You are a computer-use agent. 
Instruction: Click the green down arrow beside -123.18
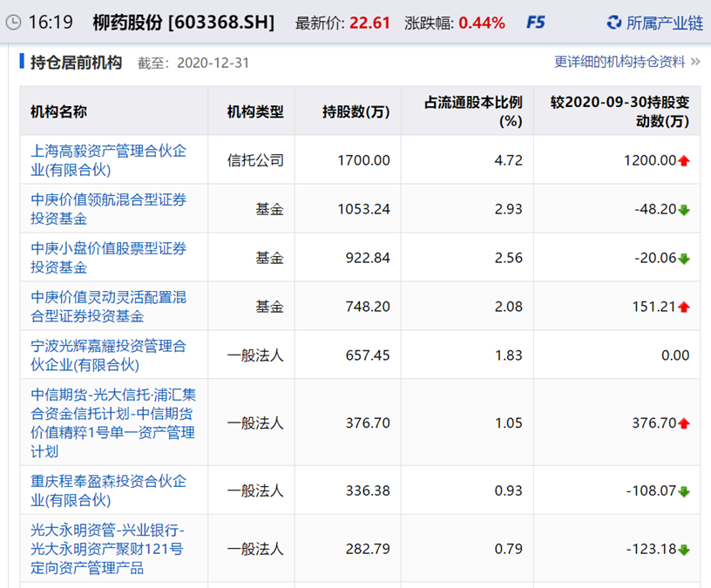tap(684, 550)
